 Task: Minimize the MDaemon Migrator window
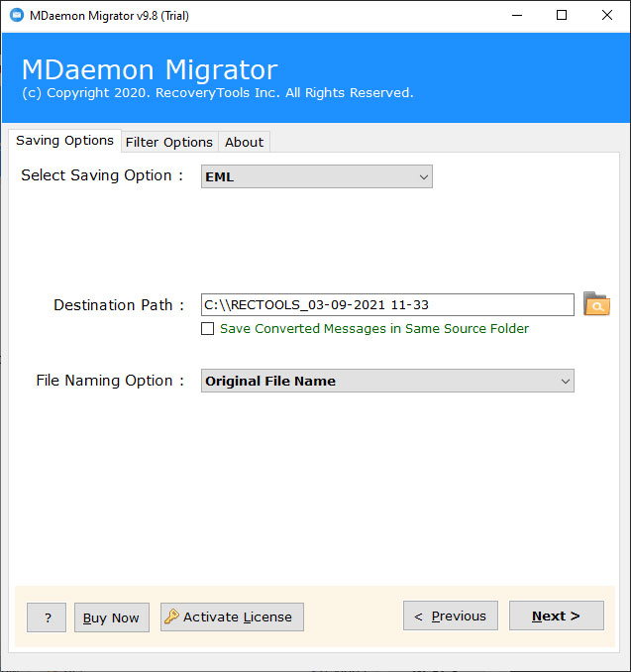click(x=517, y=16)
